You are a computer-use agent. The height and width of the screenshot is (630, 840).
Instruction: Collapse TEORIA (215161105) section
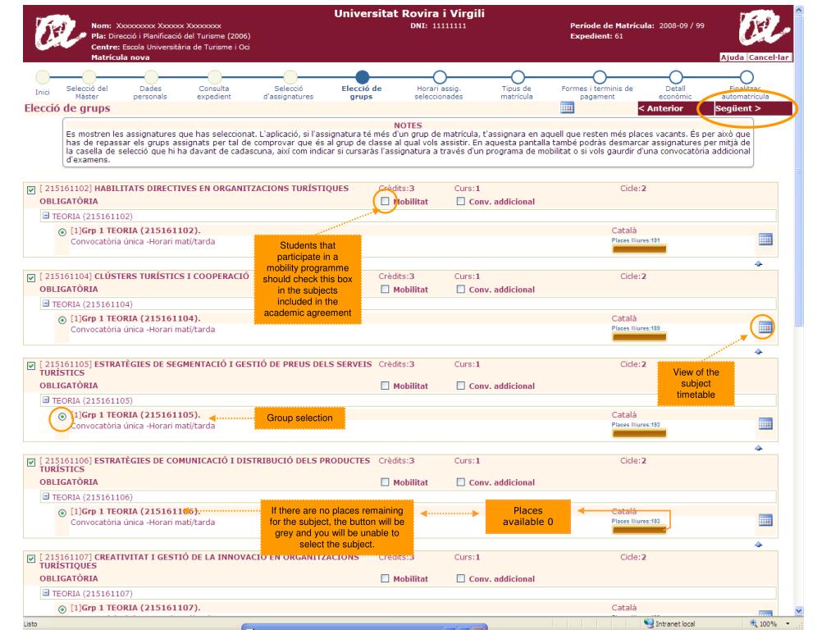(x=46, y=399)
